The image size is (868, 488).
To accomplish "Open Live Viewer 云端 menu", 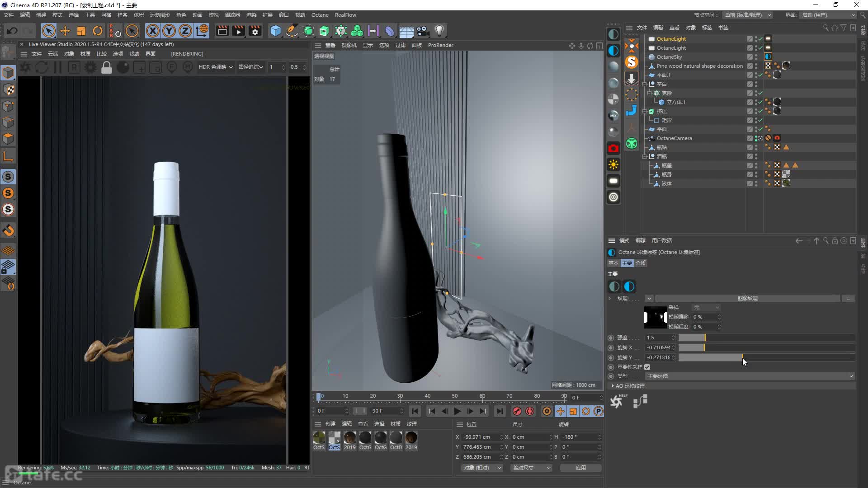I will [x=53, y=54].
